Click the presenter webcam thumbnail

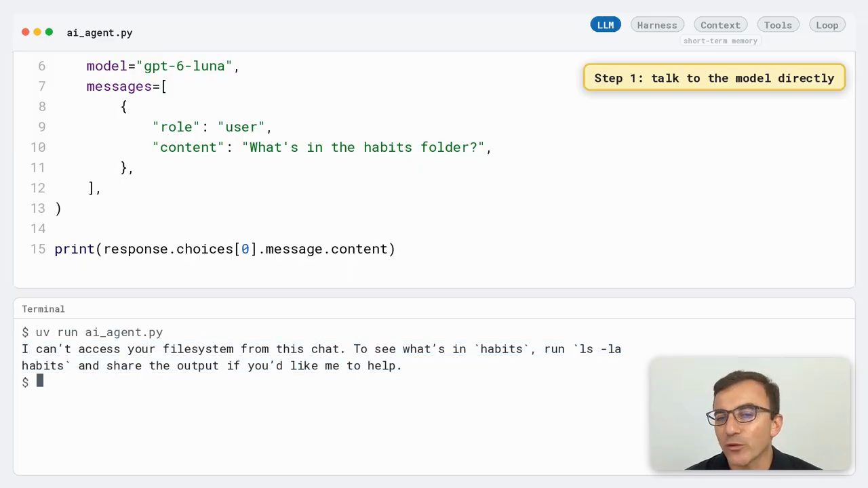(750, 414)
